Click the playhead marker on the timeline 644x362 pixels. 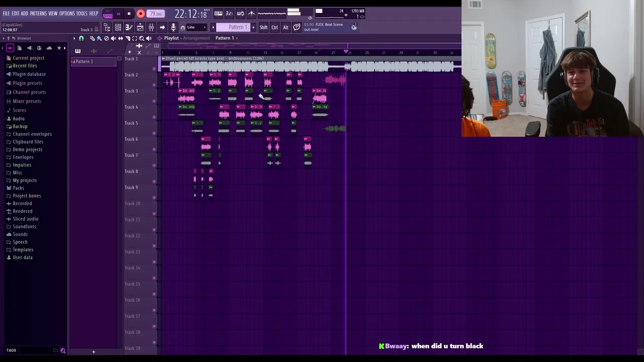tap(346, 52)
